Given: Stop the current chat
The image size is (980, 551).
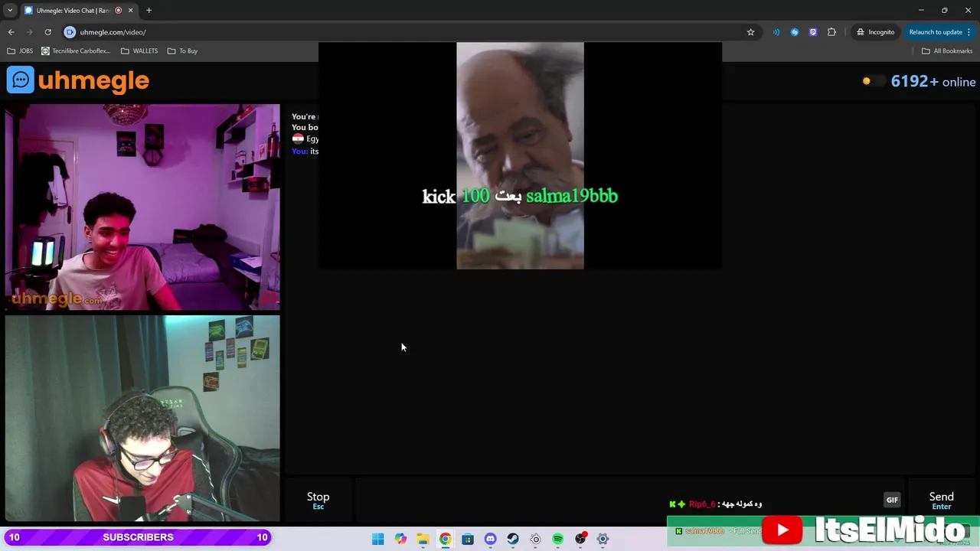Looking at the screenshot, I should (x=318, y=500).
